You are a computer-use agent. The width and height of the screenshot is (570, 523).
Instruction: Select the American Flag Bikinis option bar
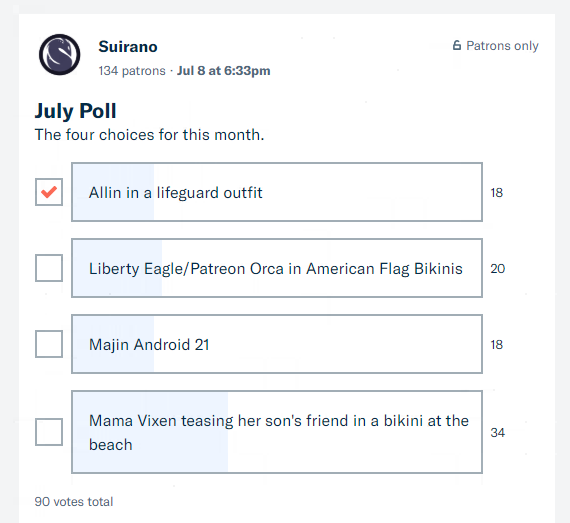(x=277, y=268)
